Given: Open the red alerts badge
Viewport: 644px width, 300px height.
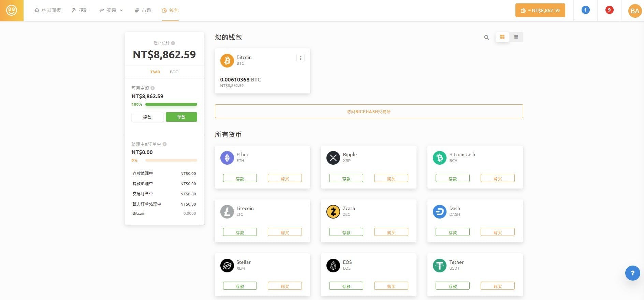Looking at the screenshot, I should coord(609,10).
